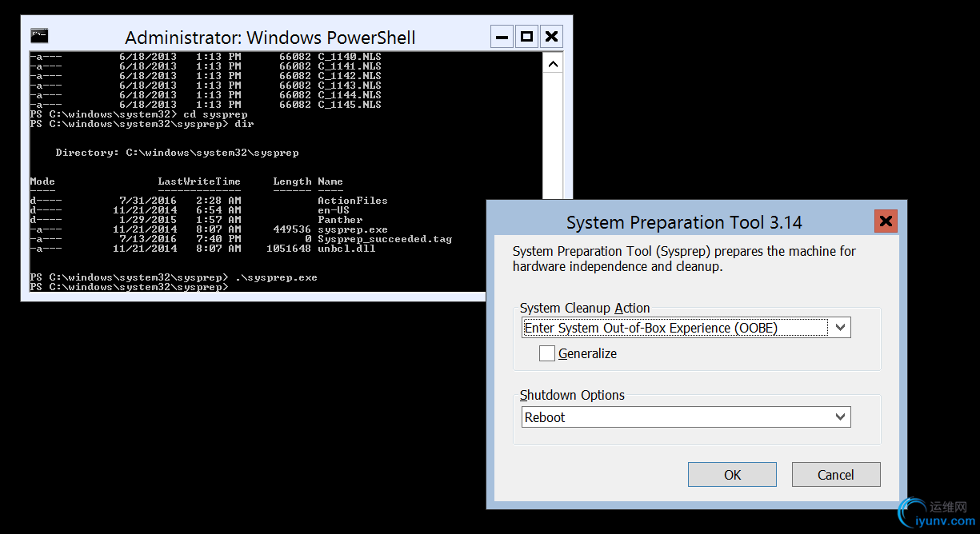Tick the Generalize checkbox

coord(547,353)
